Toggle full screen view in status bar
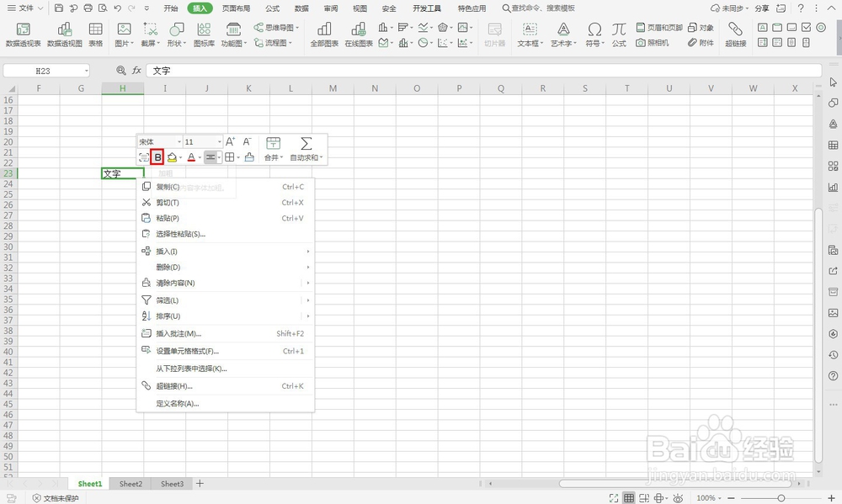This screenshot has width=842, height=504. pyautogui.click(x=614, y=498)
